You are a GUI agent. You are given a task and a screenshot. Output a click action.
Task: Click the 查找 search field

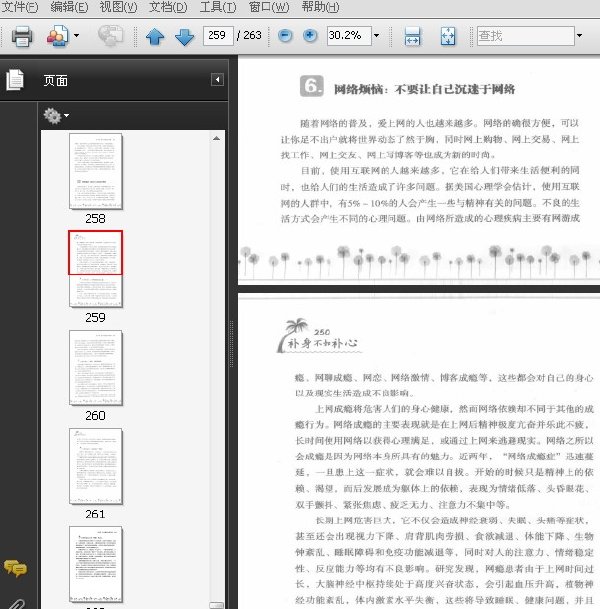click(525, 36)
